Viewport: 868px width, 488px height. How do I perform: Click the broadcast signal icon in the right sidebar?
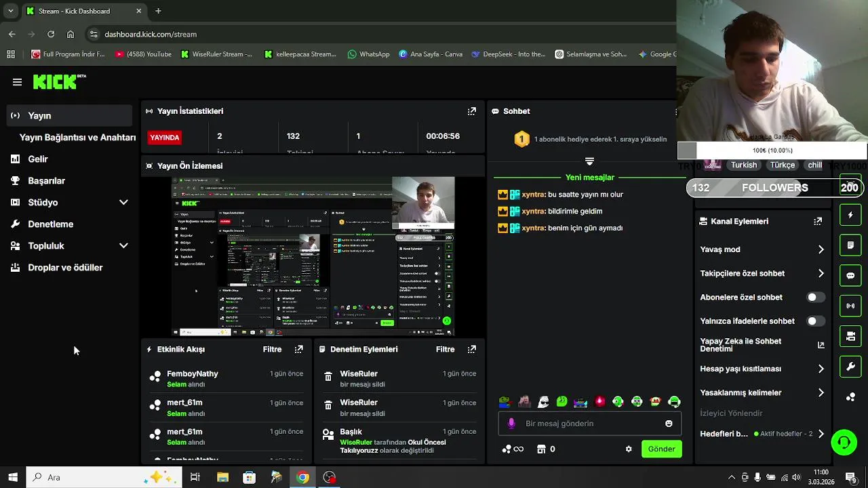click(x=850, y=306)
